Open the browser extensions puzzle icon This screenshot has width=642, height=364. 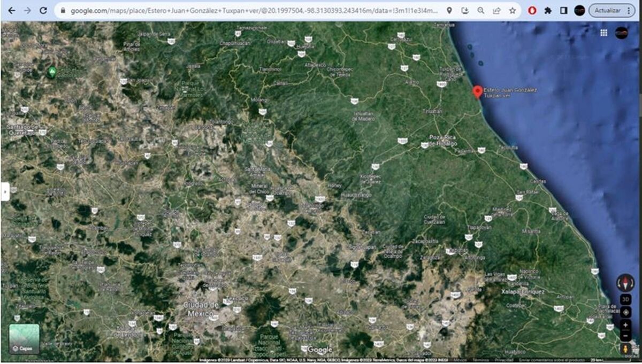(x=548, y=10)
